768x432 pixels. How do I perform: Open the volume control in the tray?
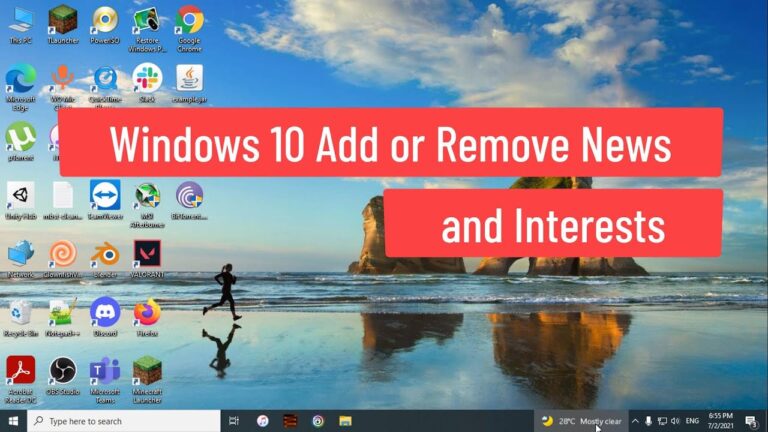(677, 421)
